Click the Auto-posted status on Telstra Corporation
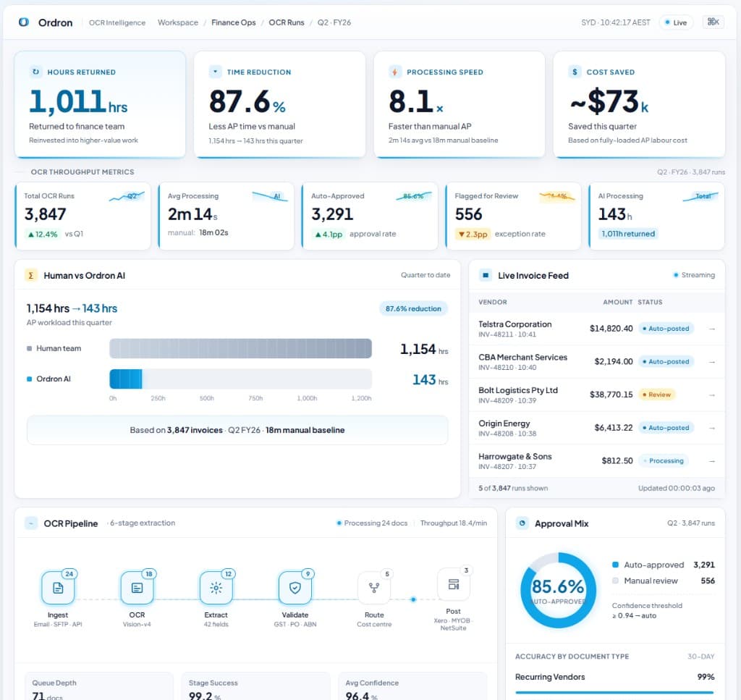This screenshot has width=741, height=700. [x=666, y=329]
